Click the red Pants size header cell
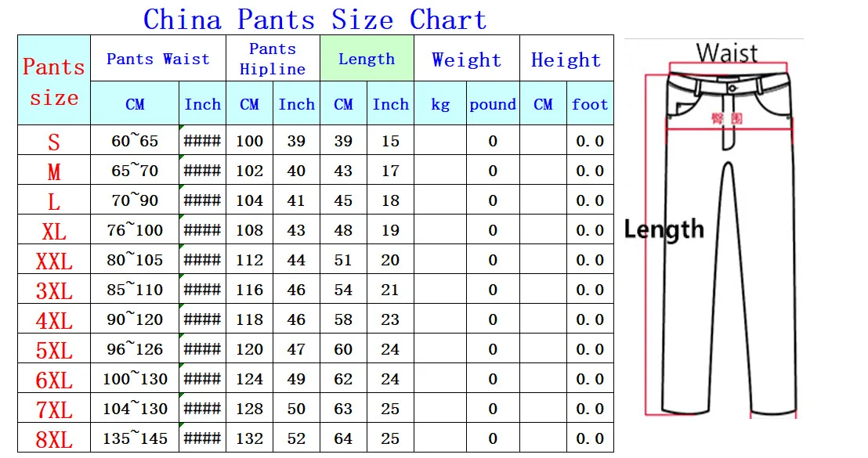Screen dimensions: 868x458 (54, 81)
